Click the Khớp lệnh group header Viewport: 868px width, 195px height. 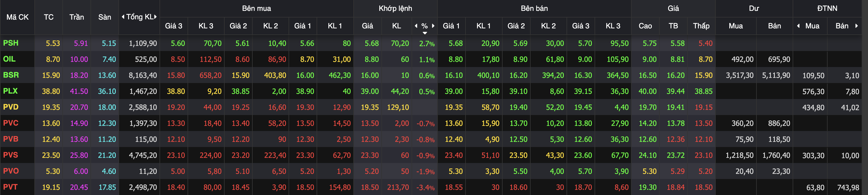pyautogui.click(x=395, y=8)
